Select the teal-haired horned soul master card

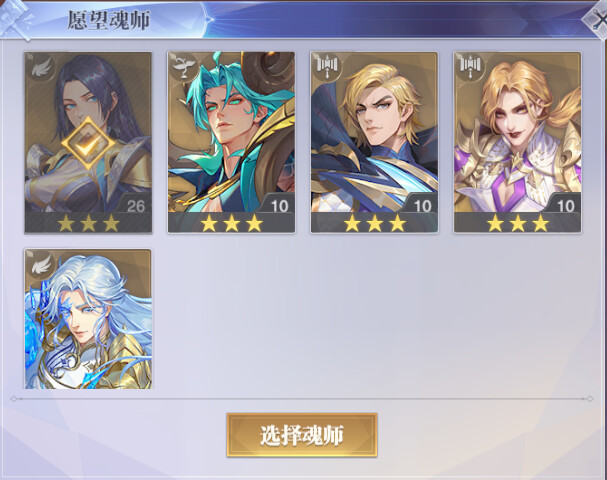click(x=231, y=143)
